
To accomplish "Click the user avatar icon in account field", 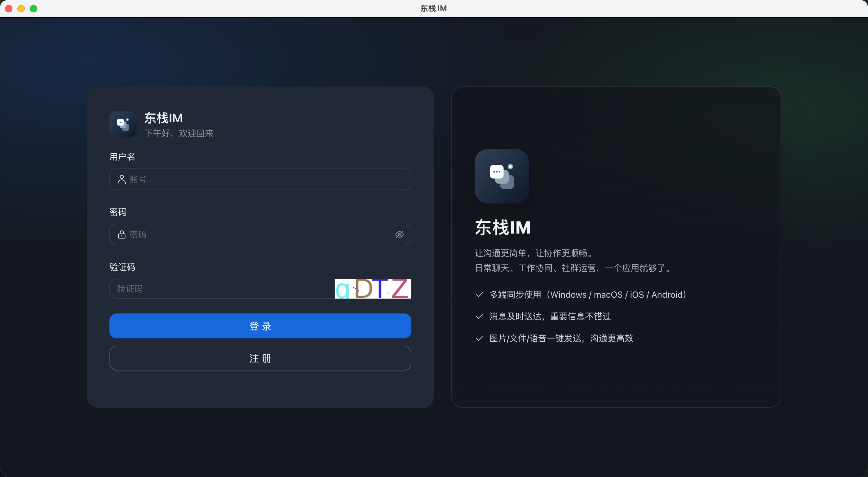I will (x=122, y=179).
